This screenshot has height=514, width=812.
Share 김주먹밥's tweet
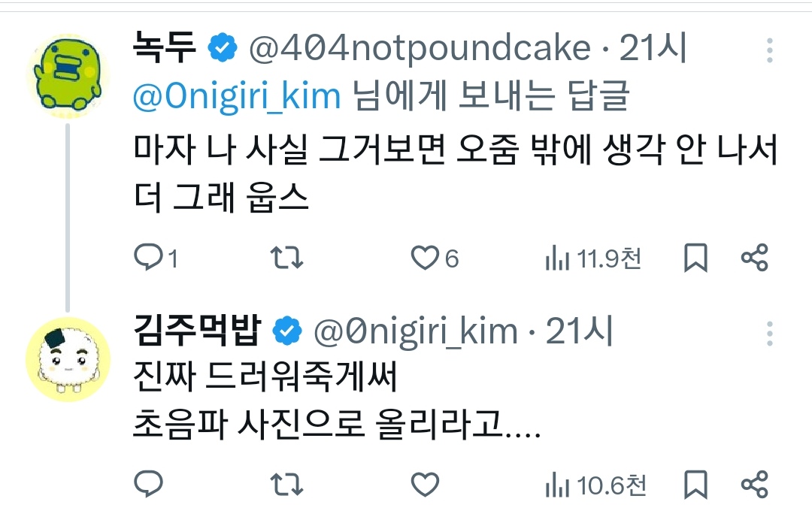(754, 484)
